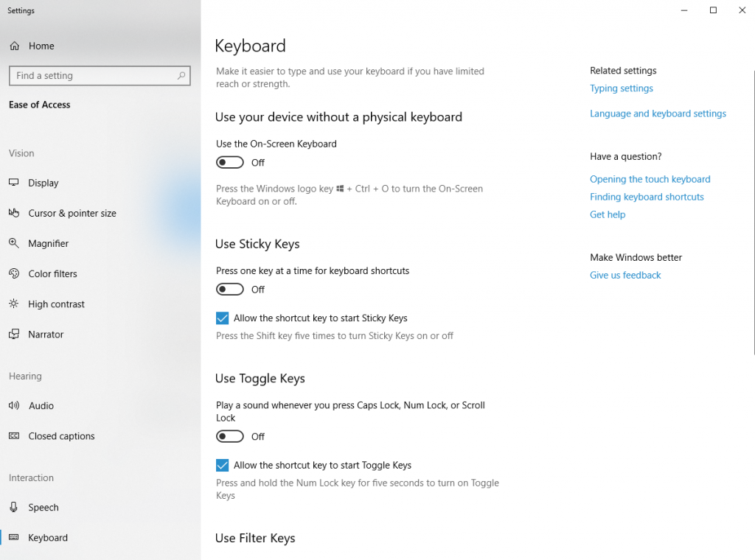Image resolution: width=755 pixels, height=560 pixels.
Task: Enable the Sticky Keys toggle switch
Action: (x=230, y=290)
